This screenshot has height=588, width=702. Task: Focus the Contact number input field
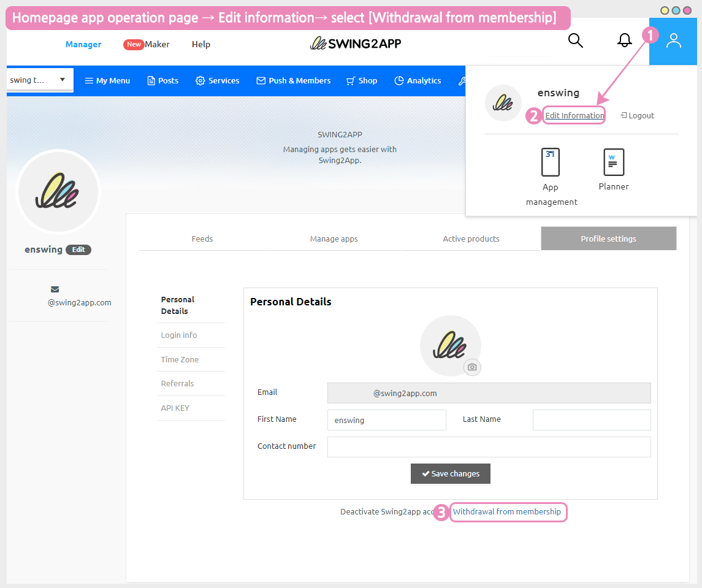tap(489, 447)
